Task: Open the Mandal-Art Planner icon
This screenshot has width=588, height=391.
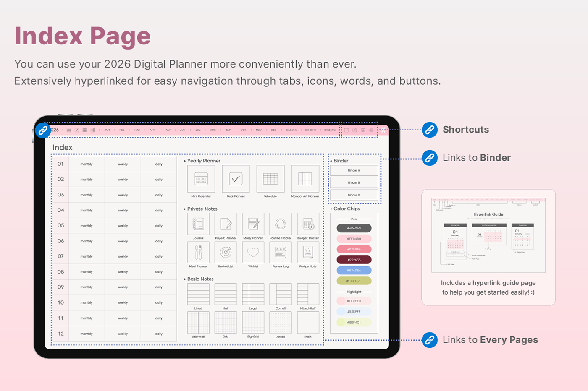Action: pos(305,179)
